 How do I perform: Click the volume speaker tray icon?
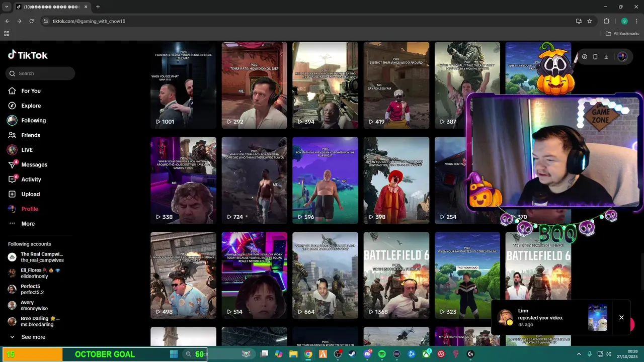(608, 354)
